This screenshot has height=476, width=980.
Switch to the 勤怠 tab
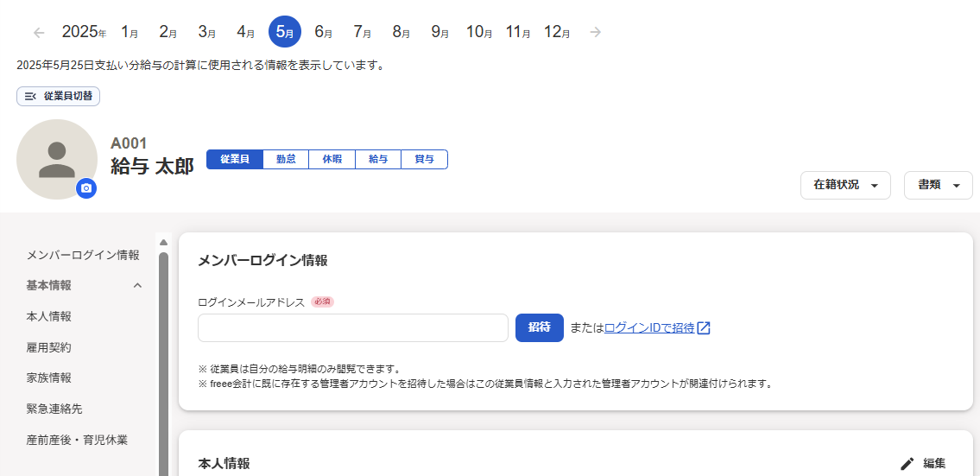[x=286, y=159]
